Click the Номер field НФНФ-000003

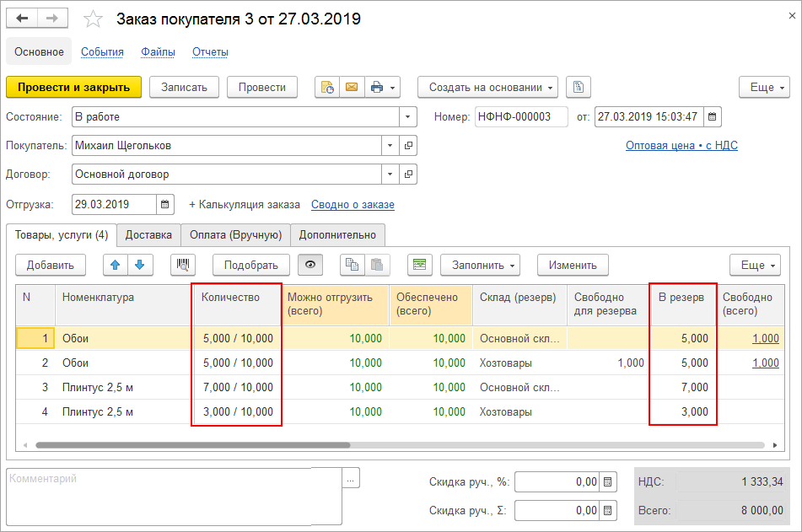coord(521,117)
